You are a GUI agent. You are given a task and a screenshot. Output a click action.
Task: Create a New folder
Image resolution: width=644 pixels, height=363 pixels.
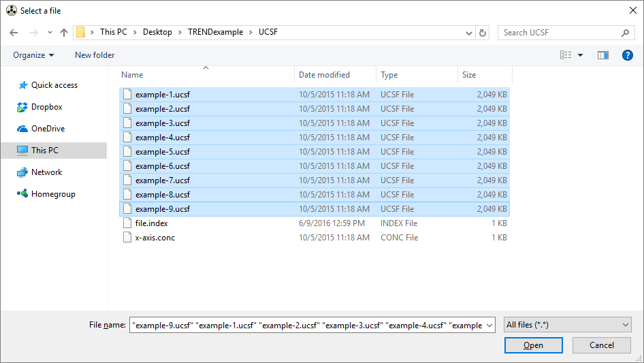95,55
